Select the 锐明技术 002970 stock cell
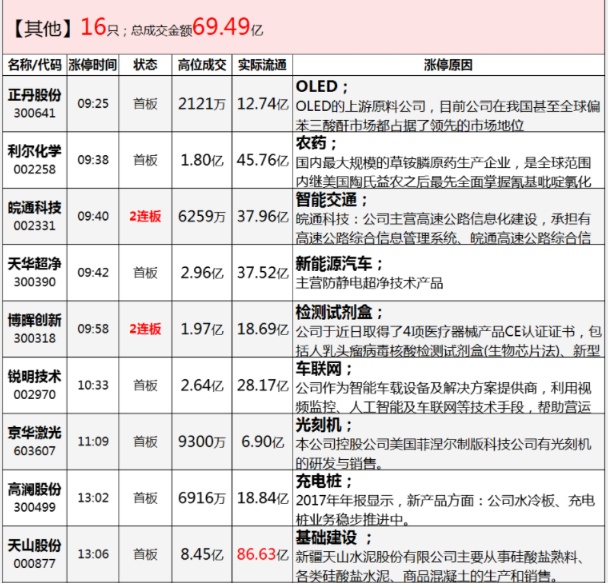608x583 pixels. coord(35,385)
